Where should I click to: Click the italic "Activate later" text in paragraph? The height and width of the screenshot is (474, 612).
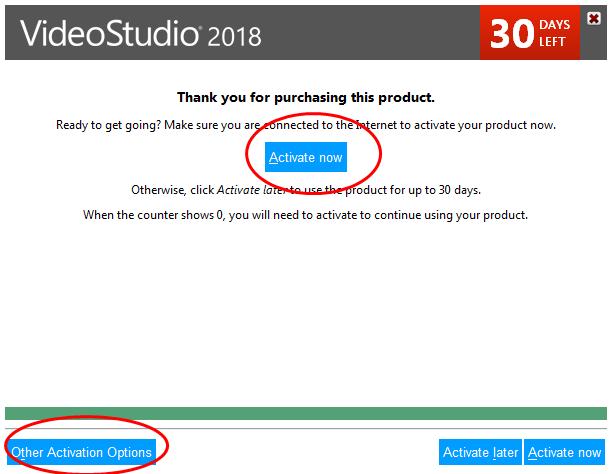(254, 190)
